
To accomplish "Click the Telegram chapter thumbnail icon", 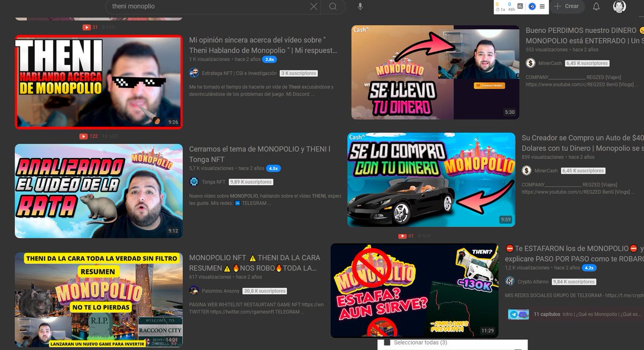I will pyautogui.click(x=518, y=315).
